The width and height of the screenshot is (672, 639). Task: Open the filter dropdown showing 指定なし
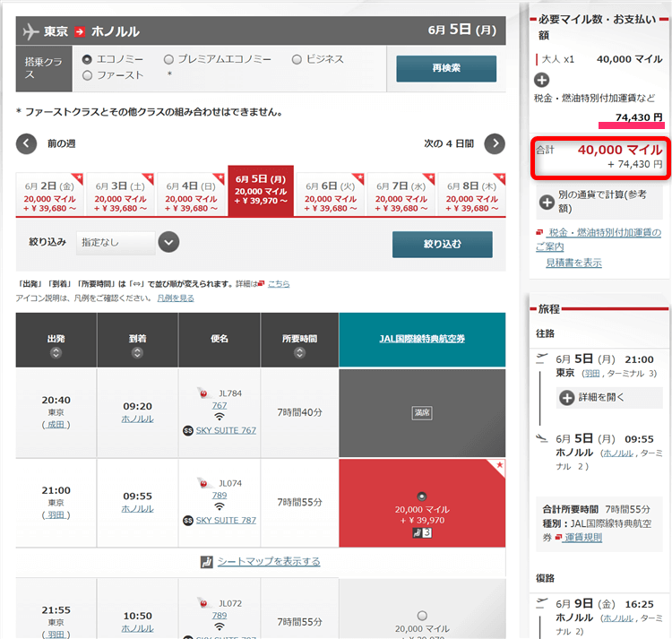pyautogui.click(x=128, y=242)
